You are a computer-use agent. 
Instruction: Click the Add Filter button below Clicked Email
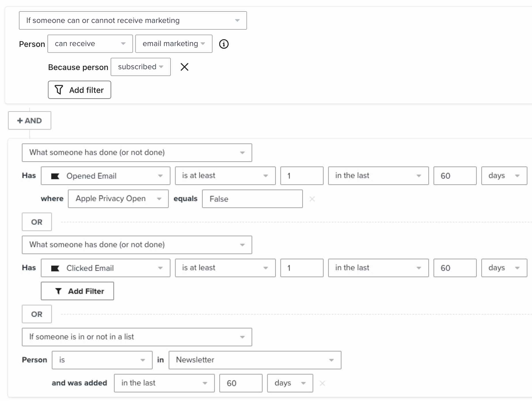(x=77, y=291)
